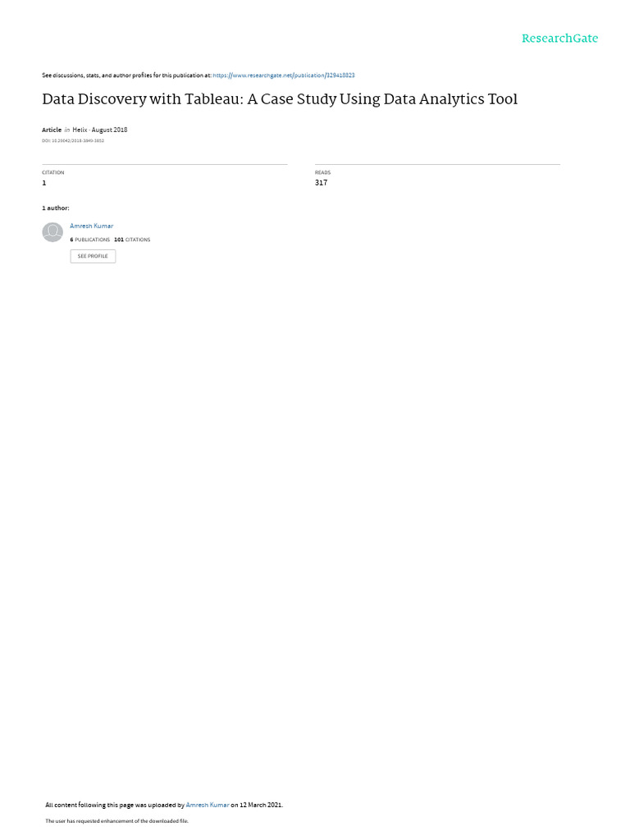Click the requested enhancement notice text

coord(116,820)
